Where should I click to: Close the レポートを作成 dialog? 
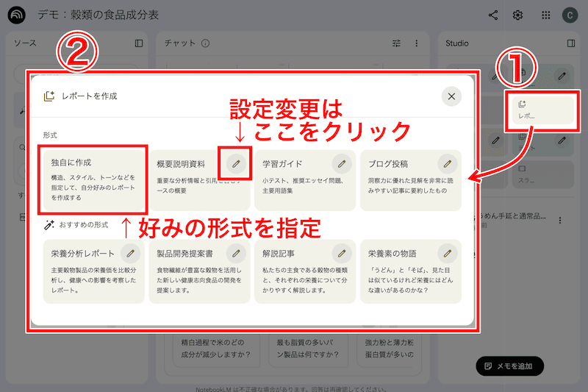click(451, 96)
